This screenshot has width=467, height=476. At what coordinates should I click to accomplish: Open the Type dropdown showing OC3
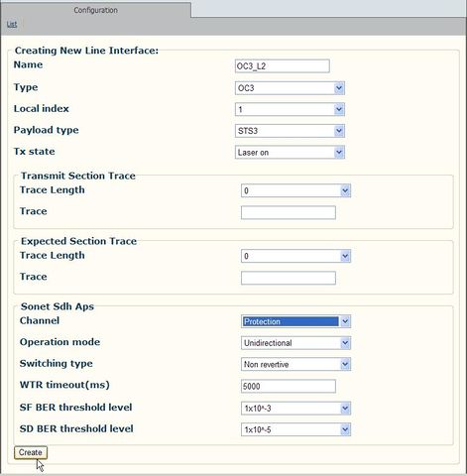click(290, 88)
